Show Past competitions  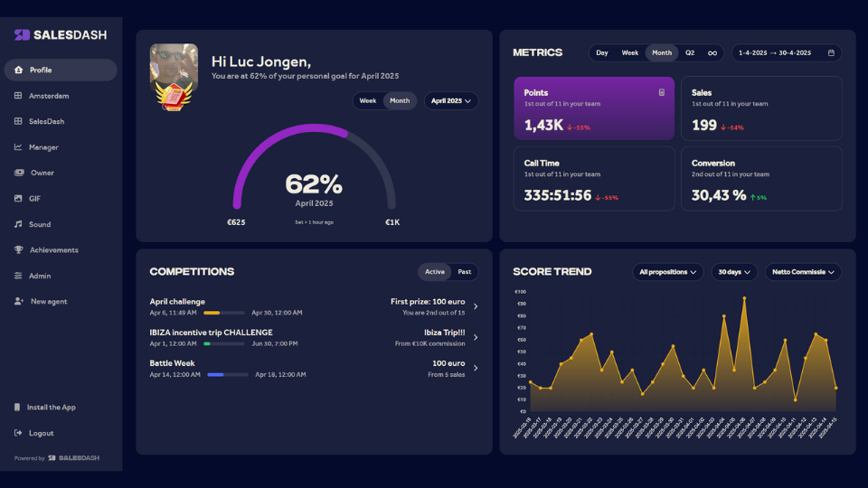(x=465, y=272)
